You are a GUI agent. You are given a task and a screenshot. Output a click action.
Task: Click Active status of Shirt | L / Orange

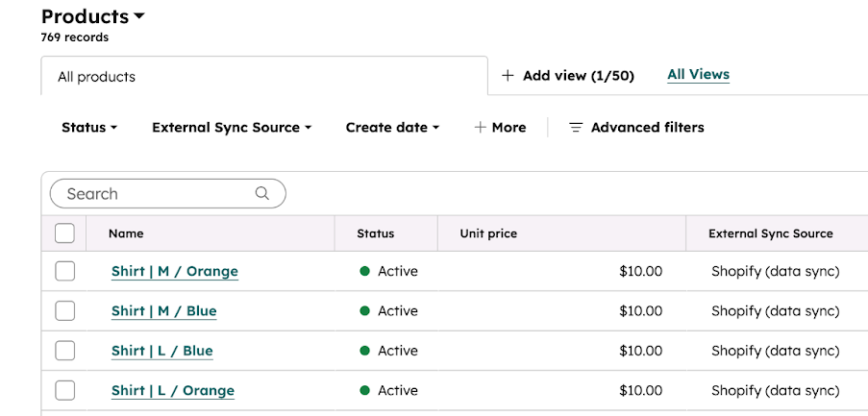click(388, 391)
